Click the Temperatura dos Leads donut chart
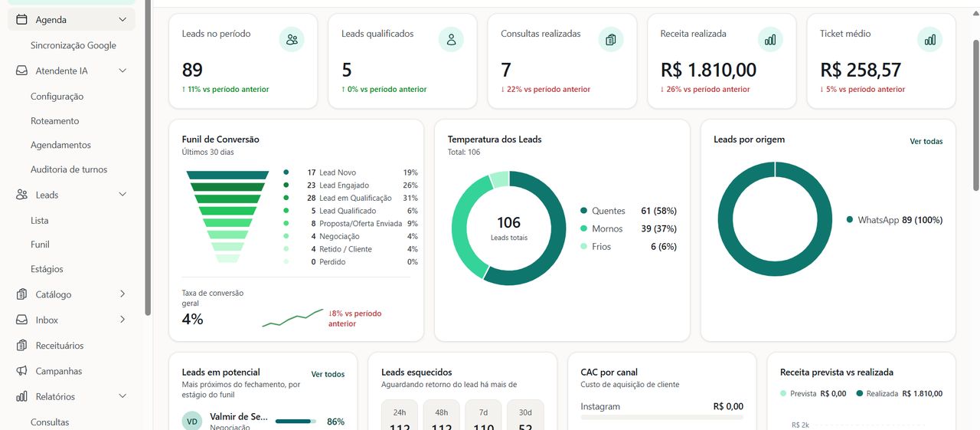 (x=508, y=228)
